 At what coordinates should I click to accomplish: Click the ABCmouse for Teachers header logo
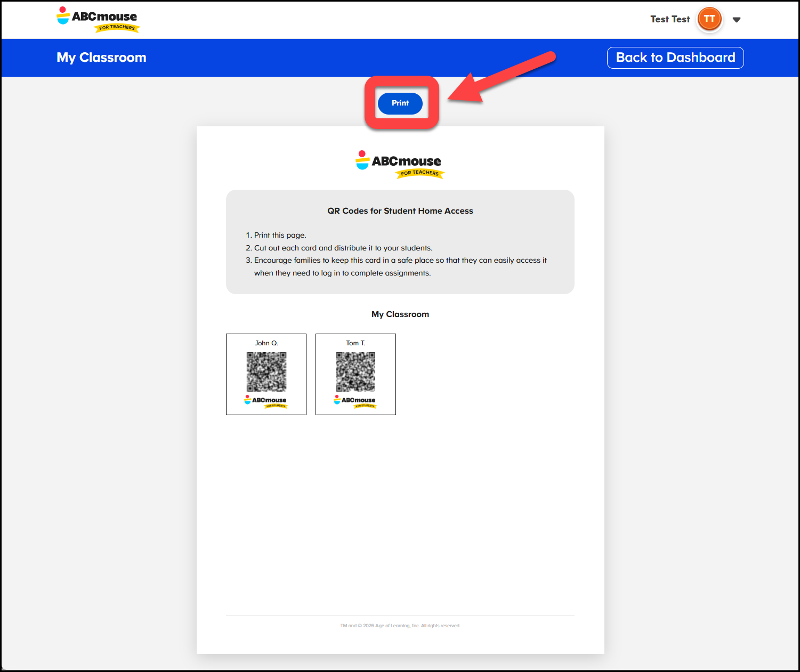[x=98, y=20]
